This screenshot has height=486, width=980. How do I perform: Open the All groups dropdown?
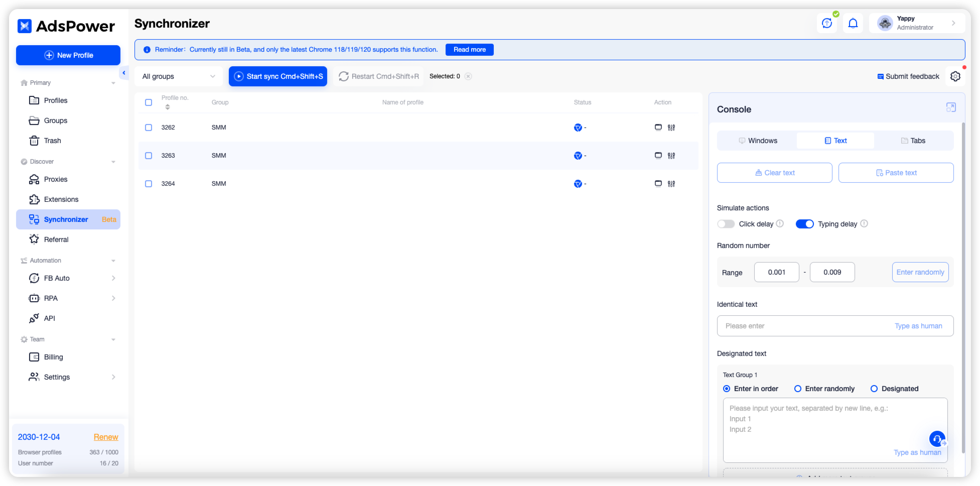pyautogui.click(x=179, y=76)
